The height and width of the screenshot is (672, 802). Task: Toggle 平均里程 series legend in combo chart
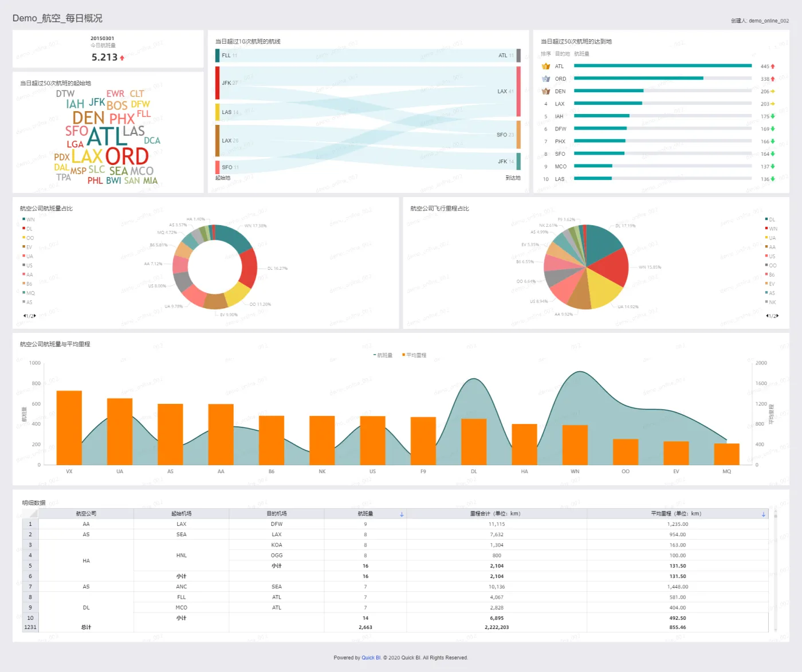pos(414,355)
